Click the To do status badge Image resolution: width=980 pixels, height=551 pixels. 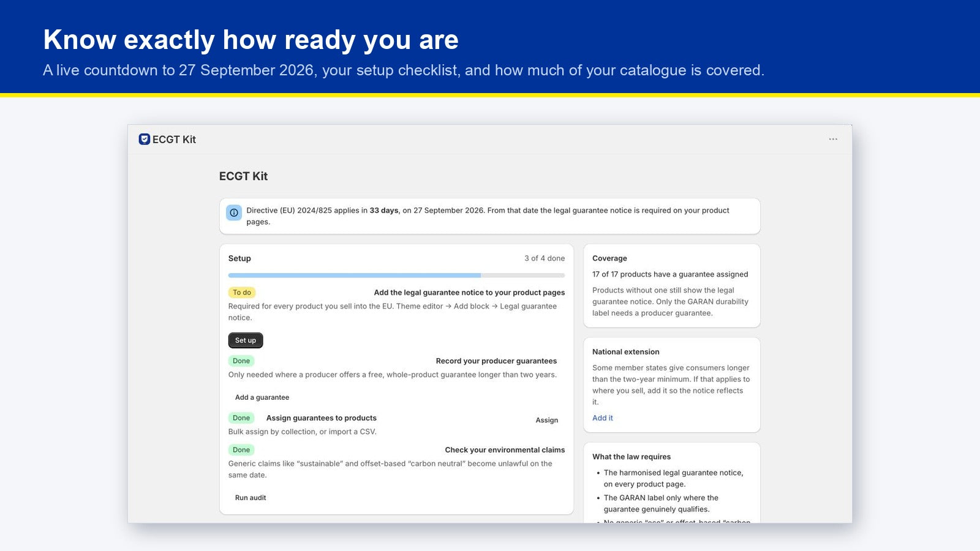pyautogui.click(x=242, y=293)
